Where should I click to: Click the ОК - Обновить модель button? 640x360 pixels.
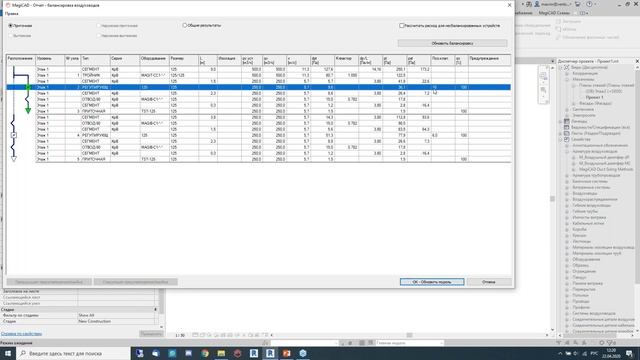point(432,282)
